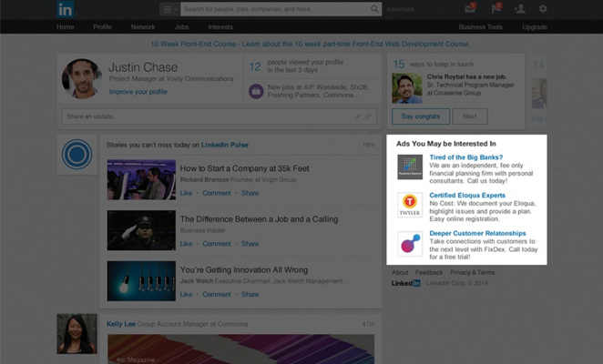Open New jobs at AIF Worldwide text
The width and height of the screenshot is (603, 364).
coord(318,91)
